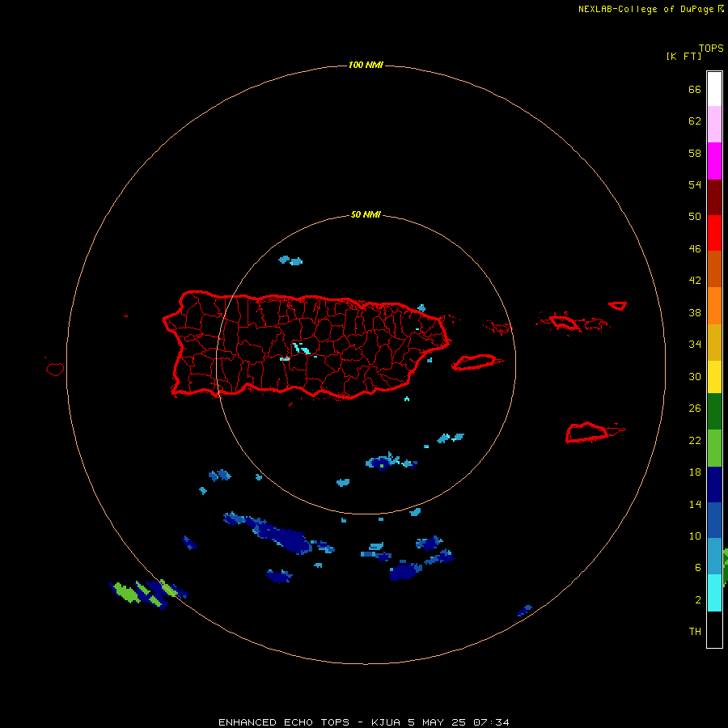Click the legend value 50
The image size is (728, 728).
pos(695,217)
